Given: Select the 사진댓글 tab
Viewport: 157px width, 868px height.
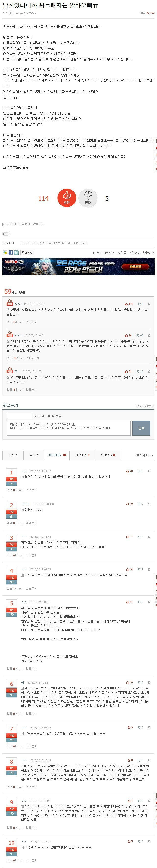Looking at the screenshot, I should tap(107, 455).
